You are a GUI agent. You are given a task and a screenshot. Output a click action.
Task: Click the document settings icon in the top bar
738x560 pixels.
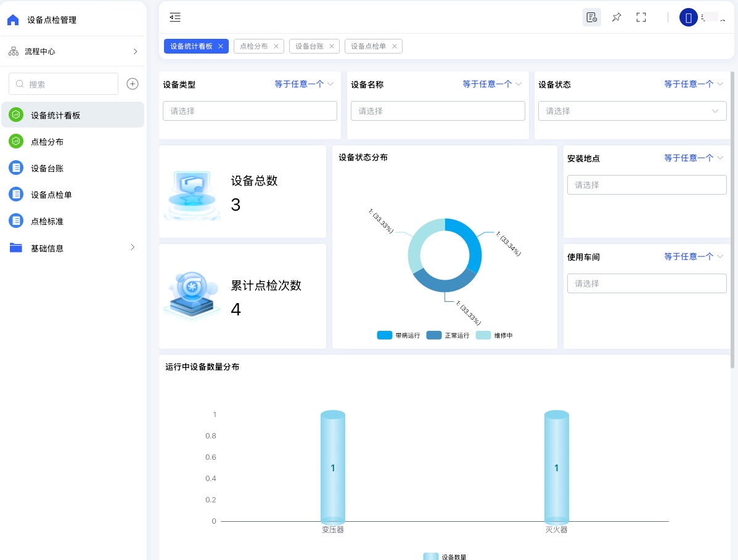[592, 17]
